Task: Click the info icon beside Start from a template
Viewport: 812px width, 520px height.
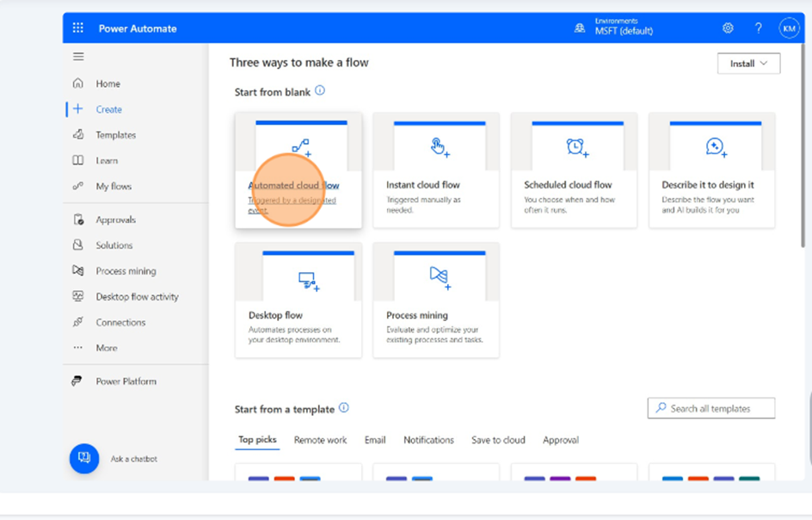Action: [x=344, y=408]
